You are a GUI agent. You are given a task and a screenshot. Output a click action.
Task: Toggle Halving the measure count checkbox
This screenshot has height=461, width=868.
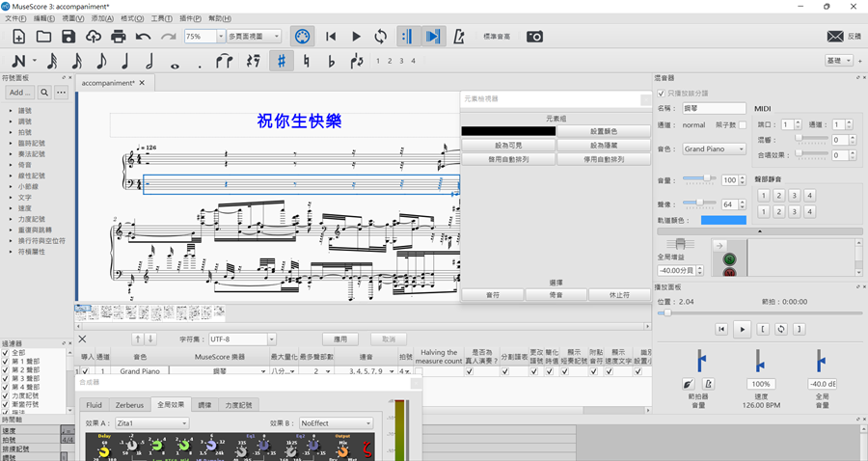tap(420, 372)
